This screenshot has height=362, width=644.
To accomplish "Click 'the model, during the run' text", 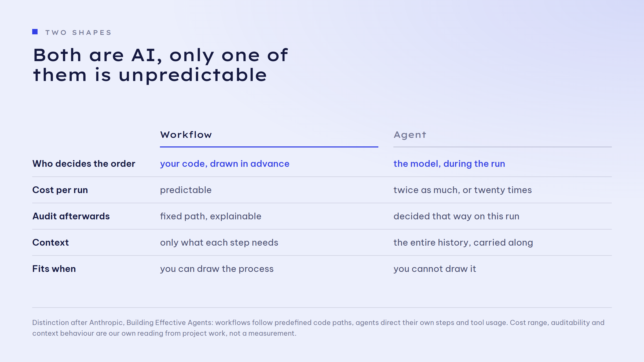I will coord(449,164).
